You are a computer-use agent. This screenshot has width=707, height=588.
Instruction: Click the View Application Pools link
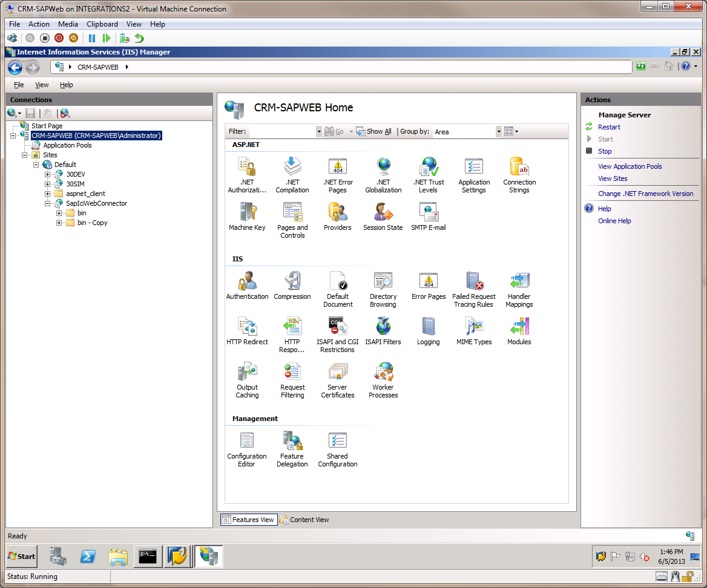click(630, 166)
